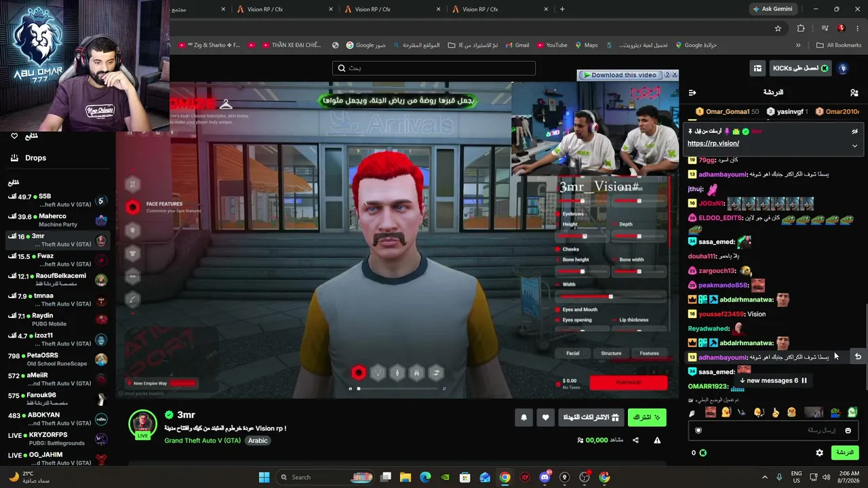Viewport: 868px width, 488px height.
Task: Click the Windows Start button
Action: tap(264, 477)
